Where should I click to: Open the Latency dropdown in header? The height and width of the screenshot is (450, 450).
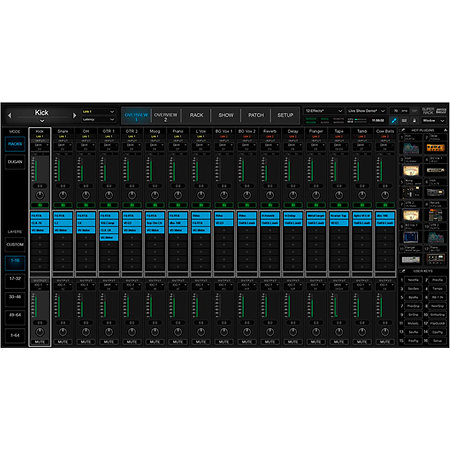click(98, 119)
